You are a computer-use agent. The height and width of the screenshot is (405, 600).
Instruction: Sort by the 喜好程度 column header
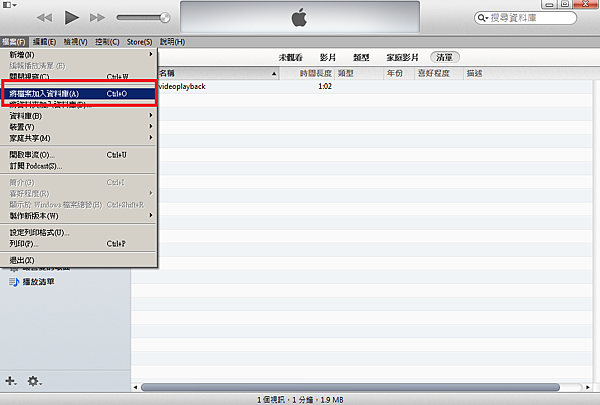click(x=439, y=73)
